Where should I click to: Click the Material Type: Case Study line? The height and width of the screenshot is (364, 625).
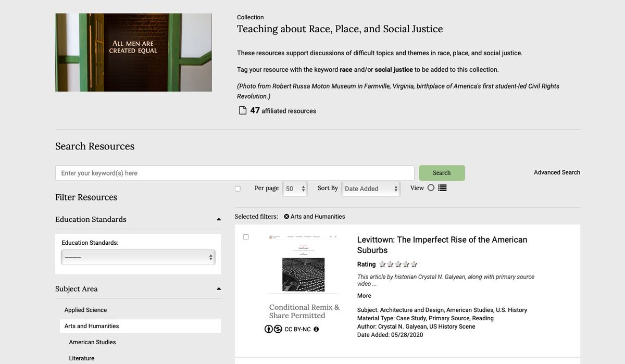point(426,318)
